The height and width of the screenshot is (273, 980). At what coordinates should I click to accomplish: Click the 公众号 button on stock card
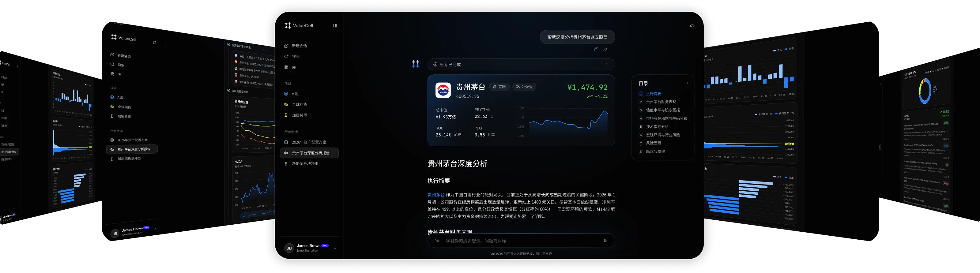point(524,87)
